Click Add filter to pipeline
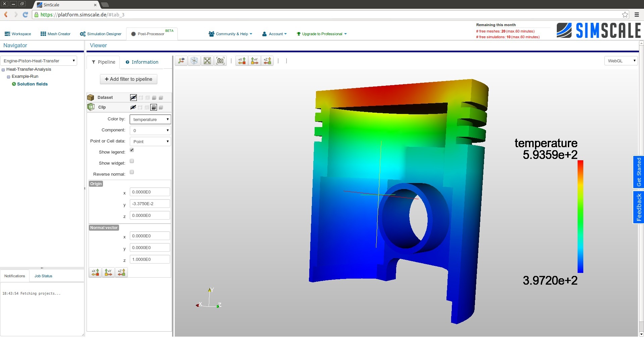 [128, 79]
